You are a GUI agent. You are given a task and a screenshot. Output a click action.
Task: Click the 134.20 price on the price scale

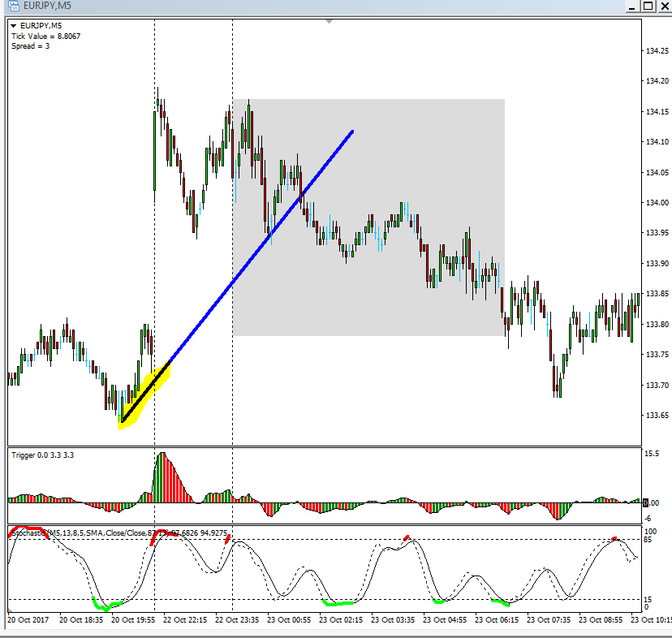[x=656, y=81]
